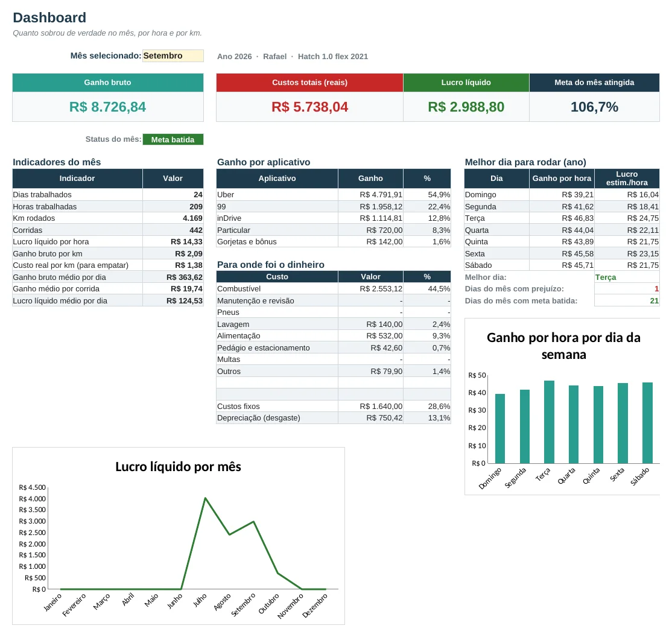Click the 106,7% meta atingida value

(x=594, y=107)
